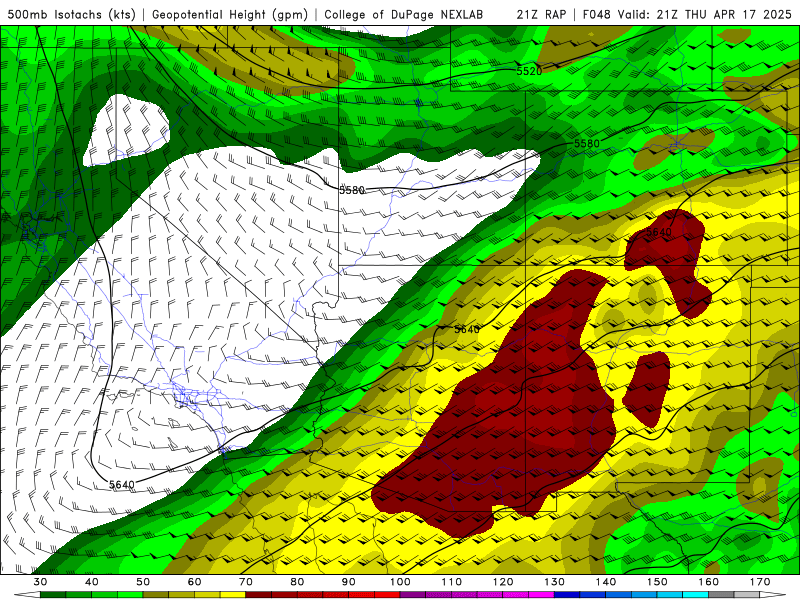
Task: Click the 160 label on the color scale
Action: coord(708,582)
